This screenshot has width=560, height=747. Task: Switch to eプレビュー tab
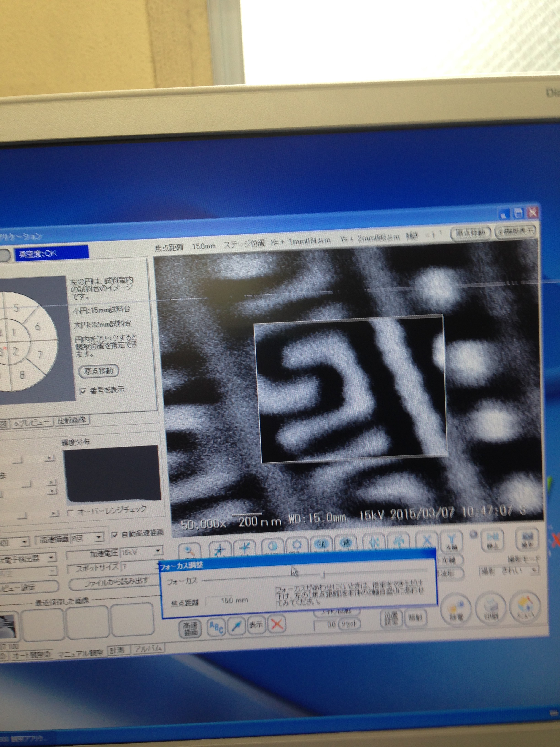click(32, 422)
